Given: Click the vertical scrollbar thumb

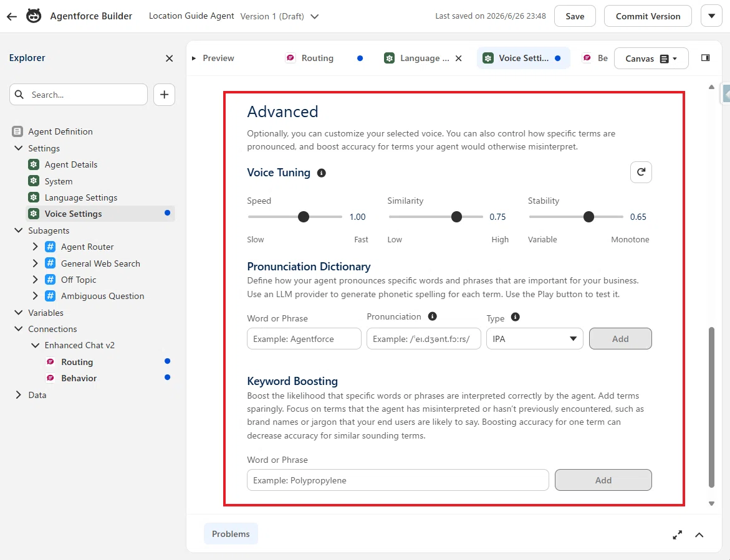Looking at the screenshot, I should [711, 407].
